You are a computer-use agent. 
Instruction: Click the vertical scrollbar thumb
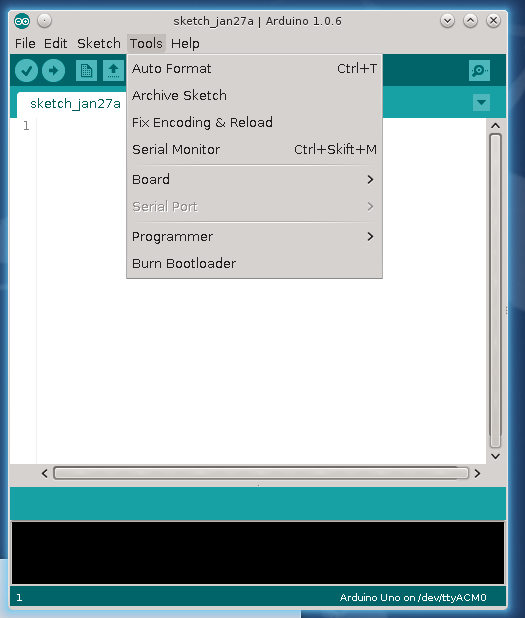coord(495,291)
